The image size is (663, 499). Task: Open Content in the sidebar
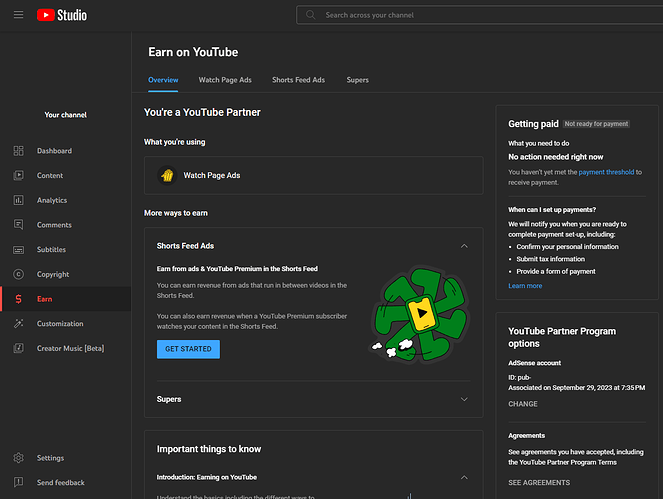click(66, 175)
